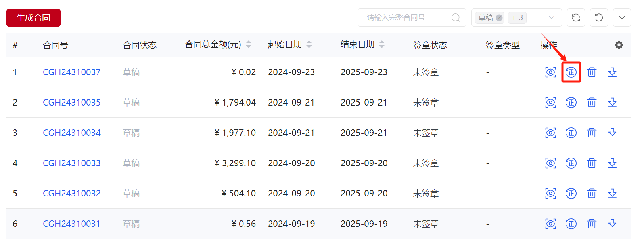This screenshot has width=644, height=245.
Task: Delete contract CGH24310035 using the trash icon
Action: (592, 103)
